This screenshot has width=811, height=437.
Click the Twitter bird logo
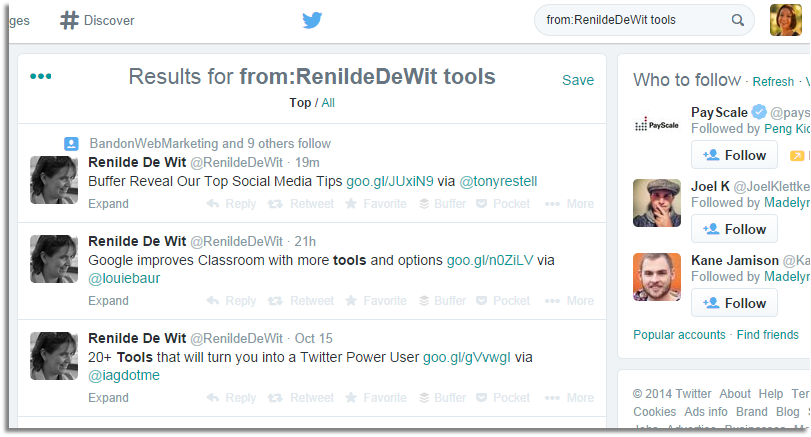tap(312, 20)
